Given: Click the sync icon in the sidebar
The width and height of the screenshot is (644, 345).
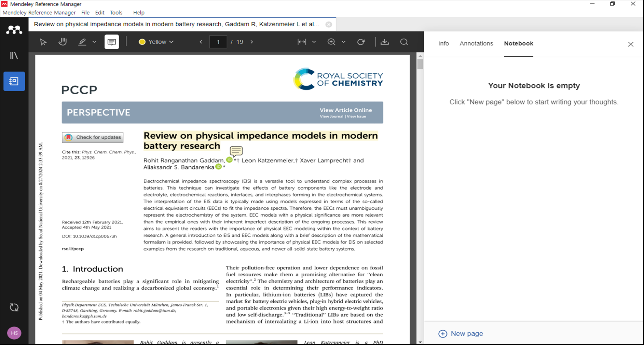Looking at the screenshot, I should pos(14,307).
